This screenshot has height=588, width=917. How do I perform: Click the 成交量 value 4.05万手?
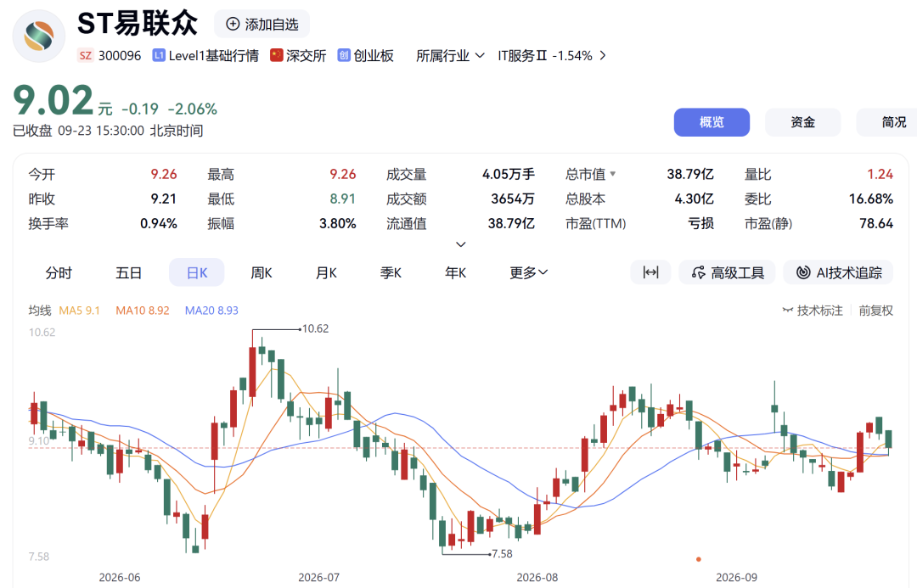509,174
